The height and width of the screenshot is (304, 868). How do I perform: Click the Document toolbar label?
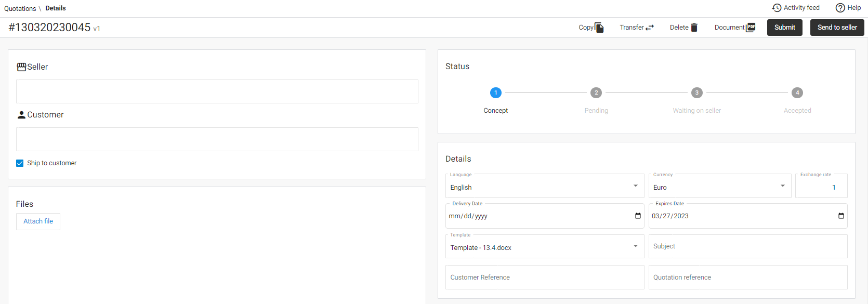(730, 28)
